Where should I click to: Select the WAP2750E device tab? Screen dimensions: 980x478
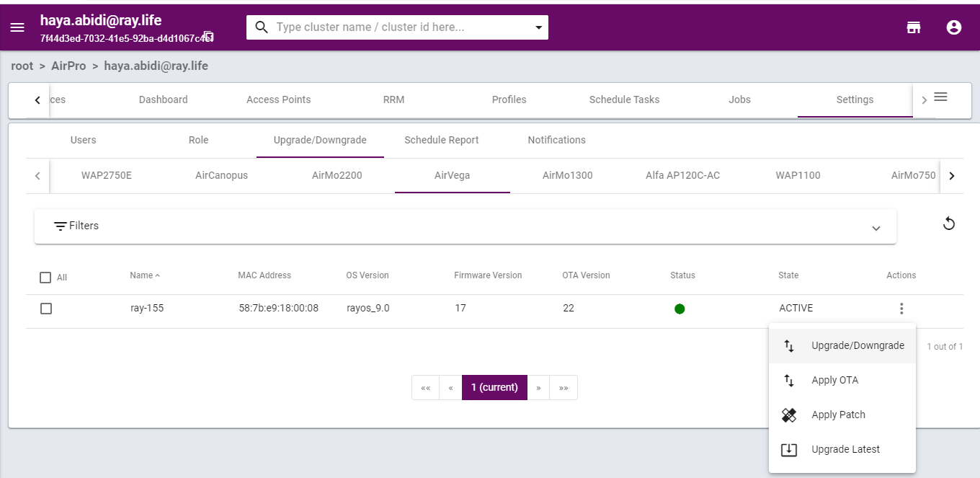tap(107, 175)
